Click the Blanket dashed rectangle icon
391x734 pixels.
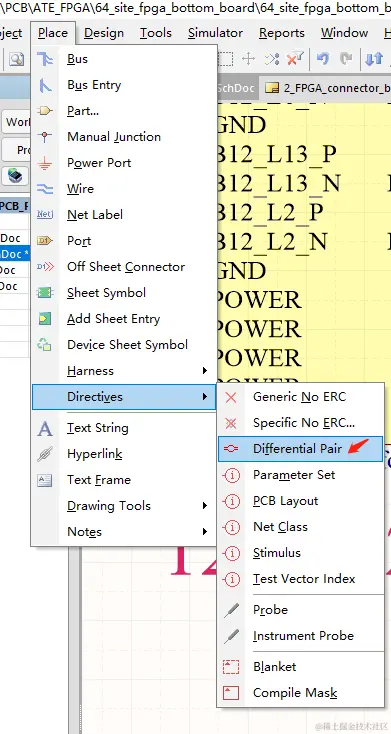[231, 667]
